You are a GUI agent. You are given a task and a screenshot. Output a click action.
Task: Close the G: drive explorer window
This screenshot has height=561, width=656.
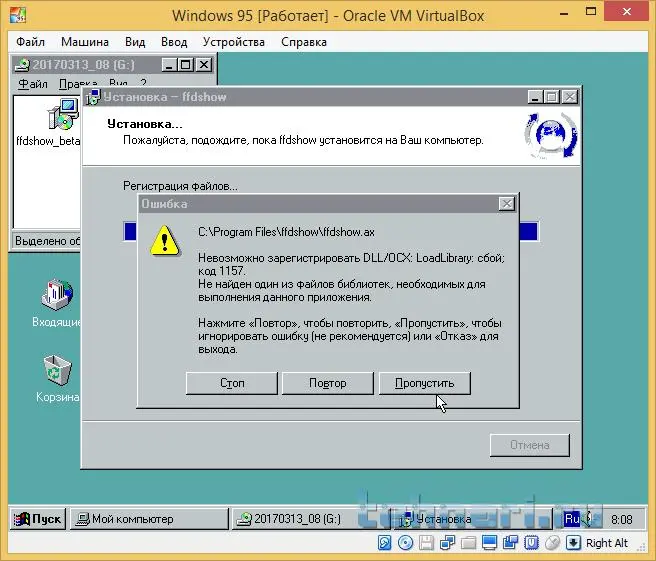pyautogui.click(x=203, y=65)
